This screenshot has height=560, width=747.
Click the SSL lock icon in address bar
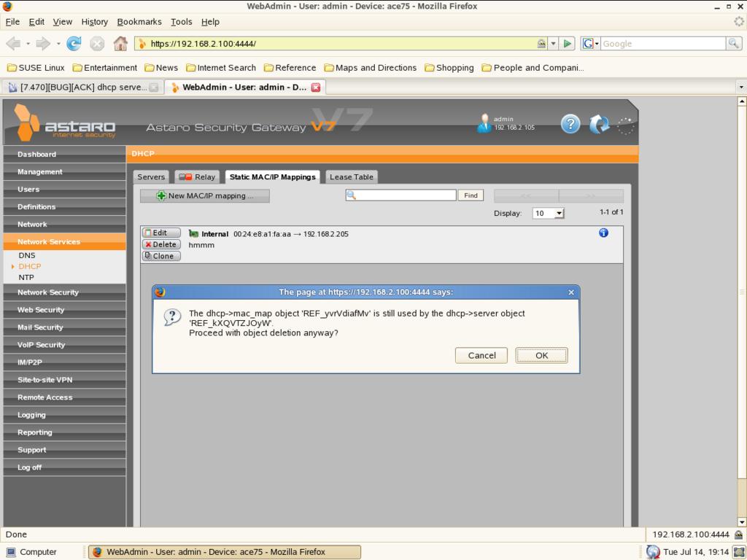pos(542,44)
